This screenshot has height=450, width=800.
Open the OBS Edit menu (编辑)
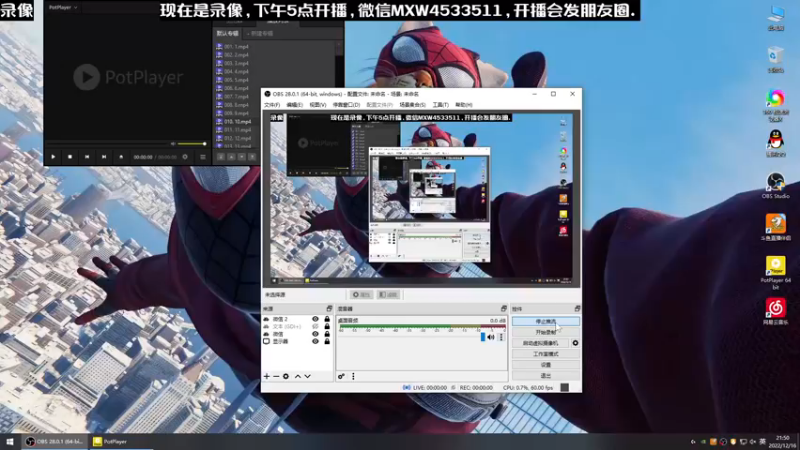click(x=294, y=105)
